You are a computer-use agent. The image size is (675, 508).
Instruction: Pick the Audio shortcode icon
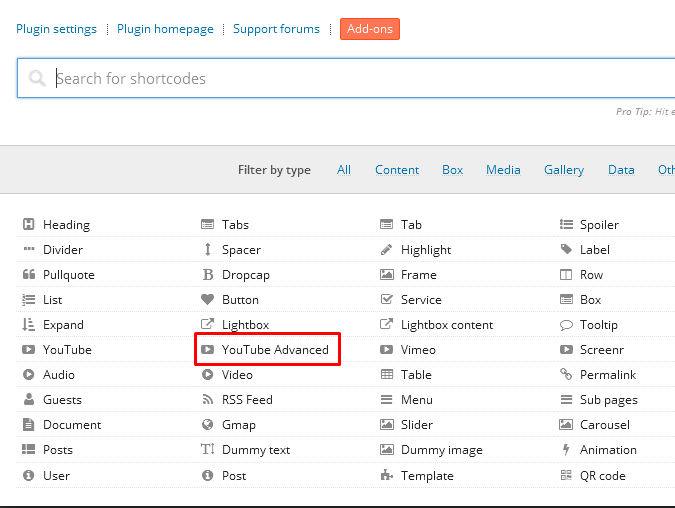point(29,375)
